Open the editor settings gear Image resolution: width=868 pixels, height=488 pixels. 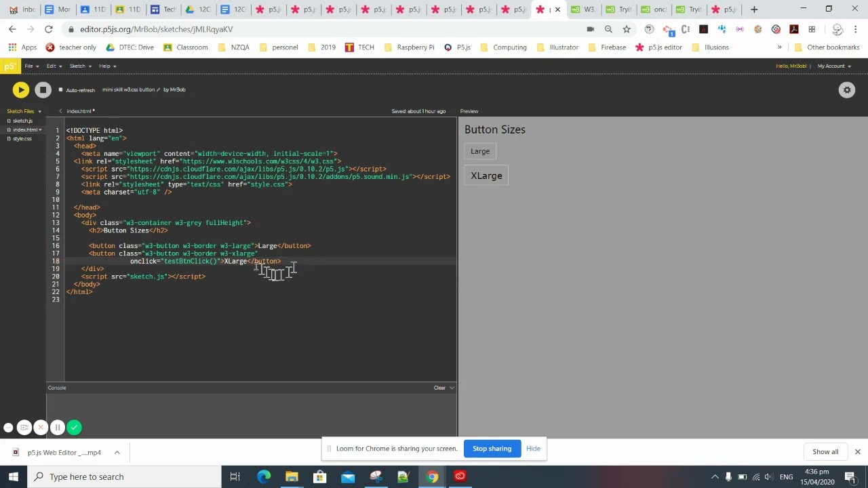pyautogui.click(x=847, y=89)
